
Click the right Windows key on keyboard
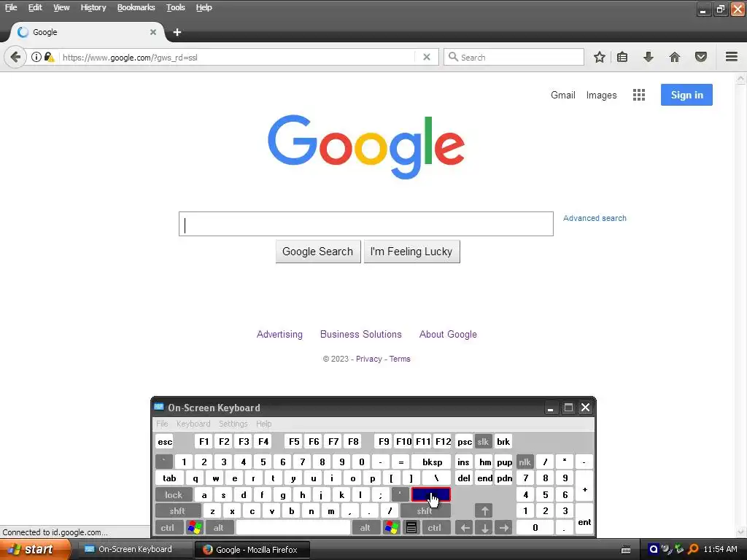(x=392, y=527)
